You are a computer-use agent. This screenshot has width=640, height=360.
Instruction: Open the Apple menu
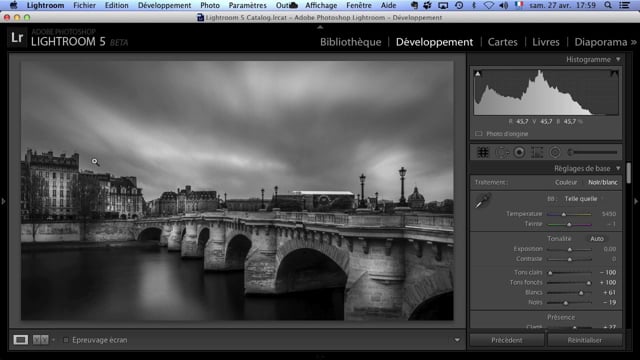[13, 5]
